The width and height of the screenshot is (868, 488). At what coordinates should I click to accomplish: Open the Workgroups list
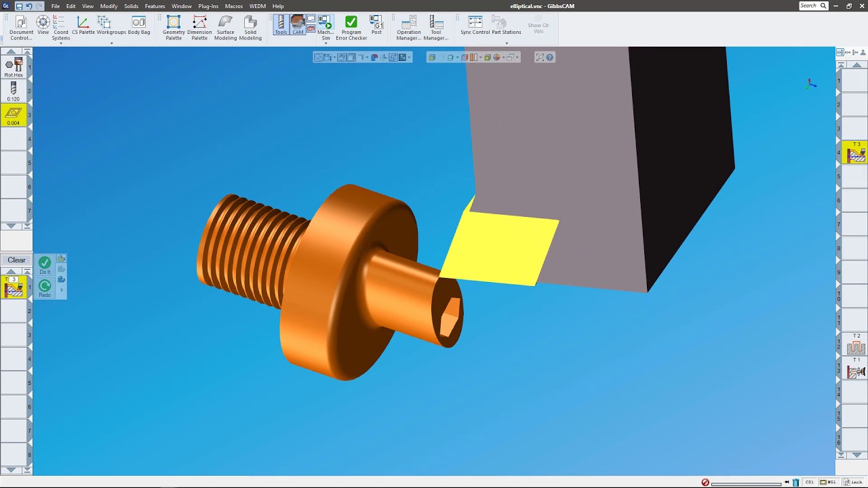pos(111,26)
